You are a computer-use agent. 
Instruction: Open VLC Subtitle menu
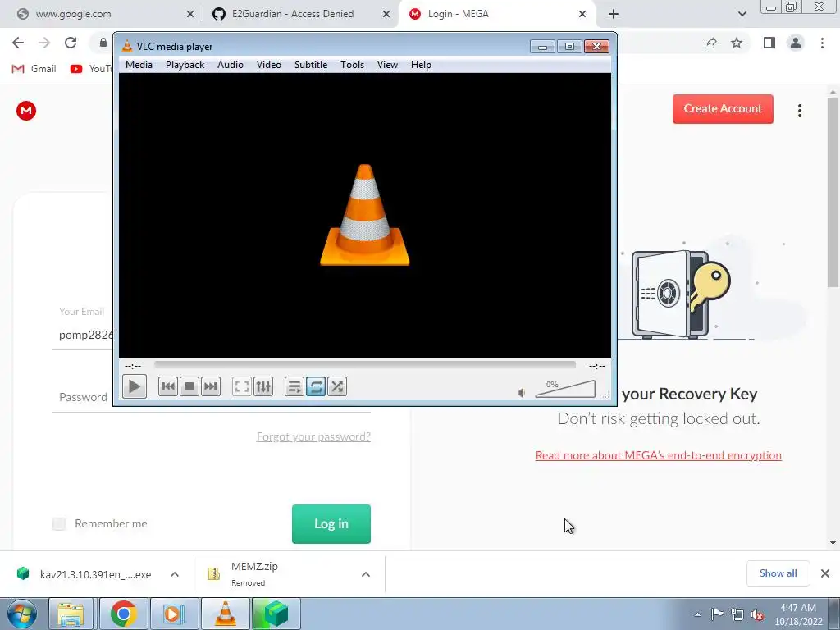point(311,65)
